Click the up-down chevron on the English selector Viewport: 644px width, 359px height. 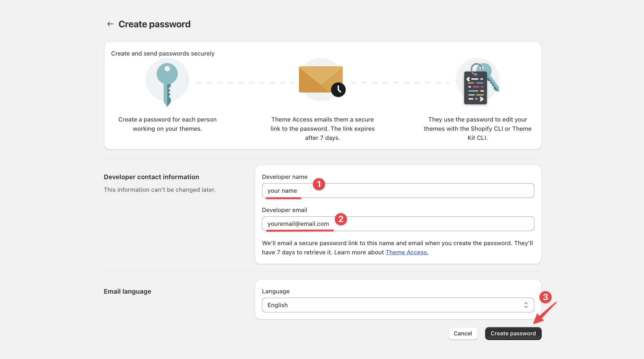(x=526, y=305)
